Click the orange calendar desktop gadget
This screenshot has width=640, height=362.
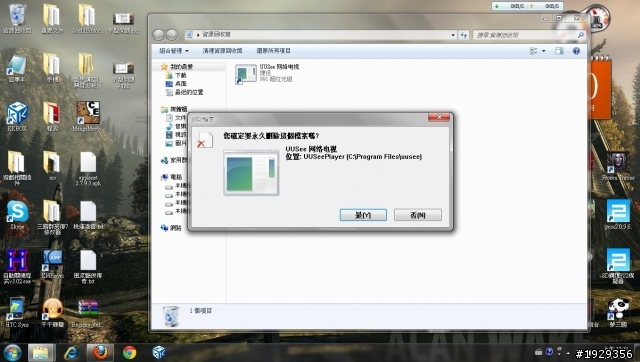600,88
